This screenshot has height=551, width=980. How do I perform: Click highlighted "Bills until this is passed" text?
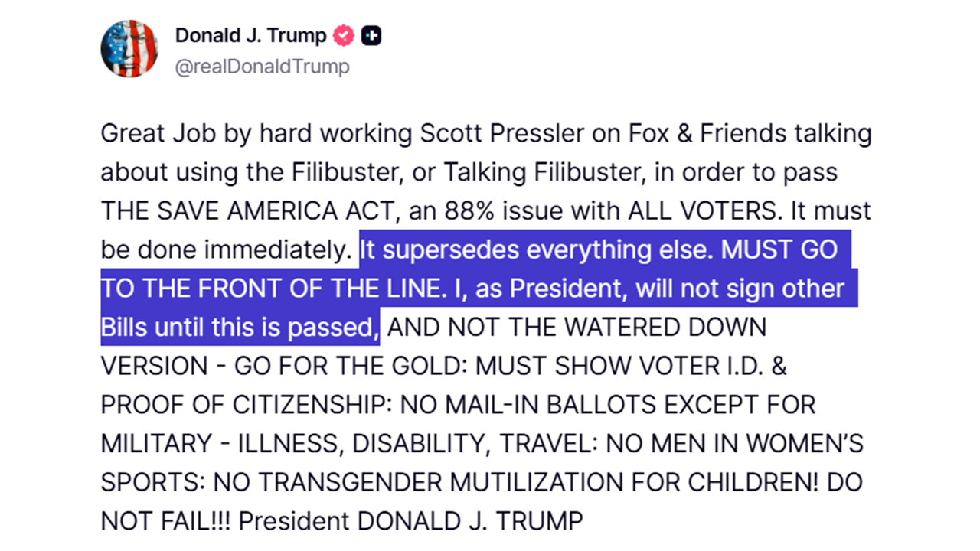(x=240, y=328)
